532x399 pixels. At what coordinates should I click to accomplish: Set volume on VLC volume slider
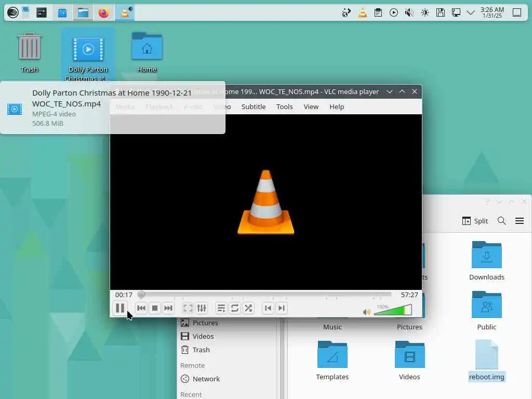[x=393, y=310]
